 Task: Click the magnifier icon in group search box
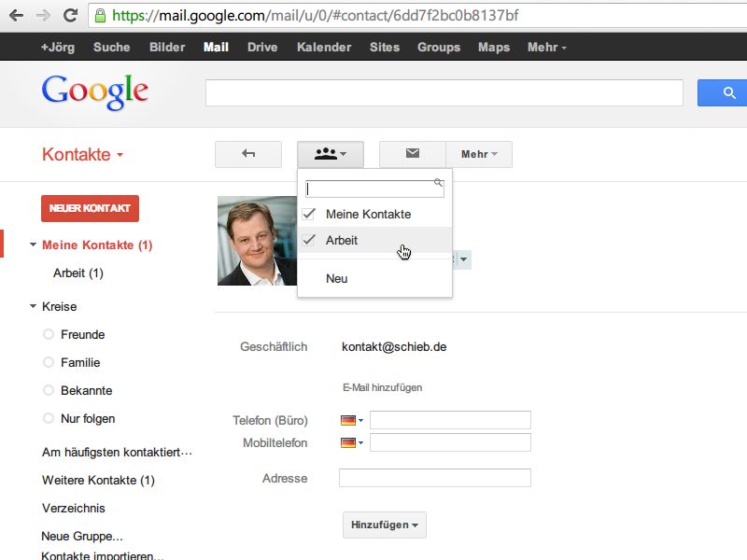(x=438, y=183)
